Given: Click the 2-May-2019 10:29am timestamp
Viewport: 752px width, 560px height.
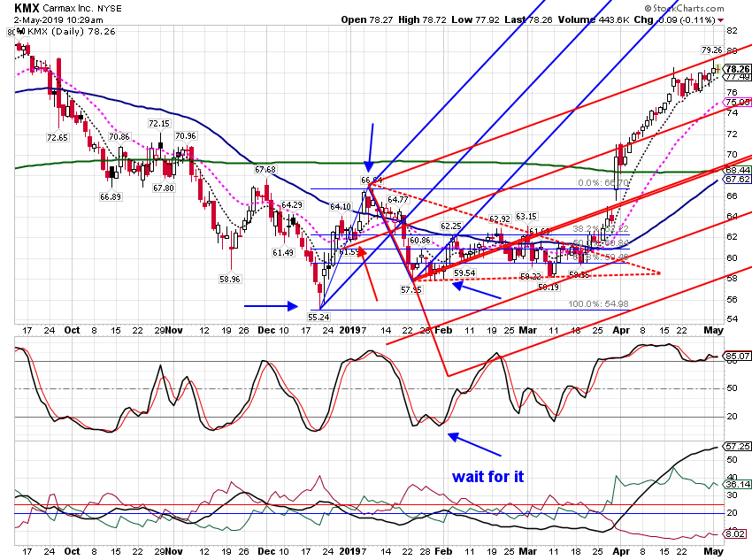Looking at the screenshot, I should click(58, 20).
